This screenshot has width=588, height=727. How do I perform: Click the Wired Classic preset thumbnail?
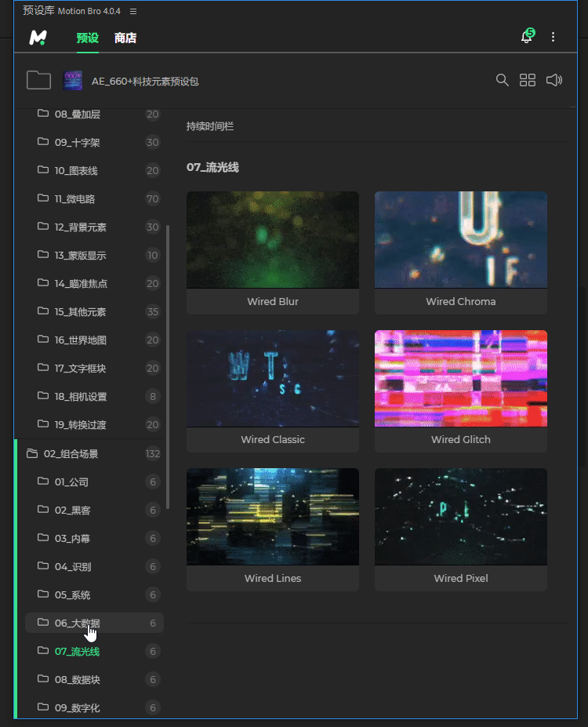(x=273, y=378)
